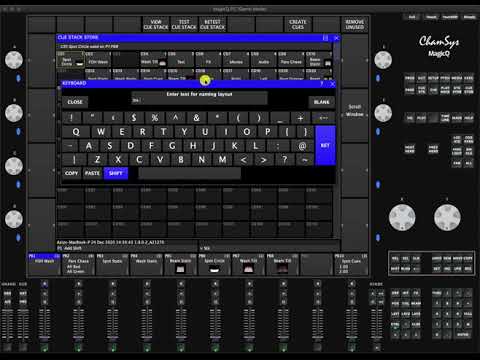The image size is (480, 360).
Task: Click the blue SET key on the keyboard
Action: click(325, 146)
